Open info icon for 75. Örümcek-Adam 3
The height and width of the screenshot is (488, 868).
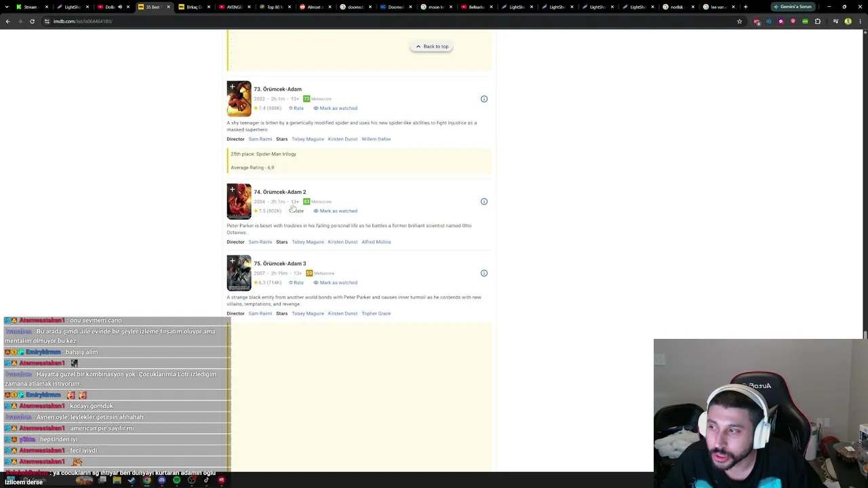pyautogui.click(x=484, y=273)
